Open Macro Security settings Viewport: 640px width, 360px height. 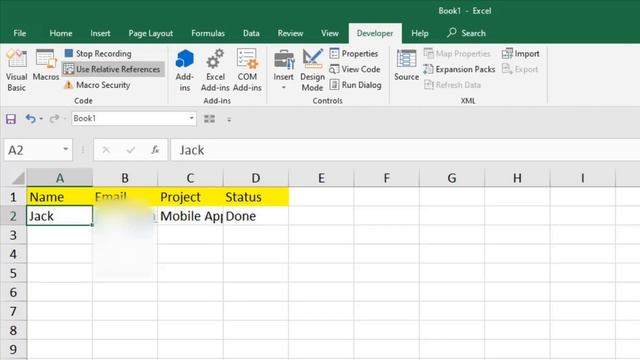click(x=97, y=85)
